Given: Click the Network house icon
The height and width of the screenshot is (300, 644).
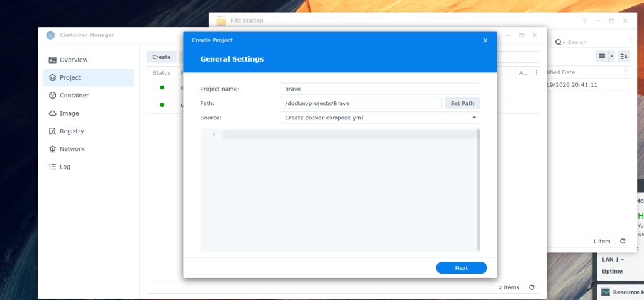Looking at the screenshot, I should click(53, 149).
